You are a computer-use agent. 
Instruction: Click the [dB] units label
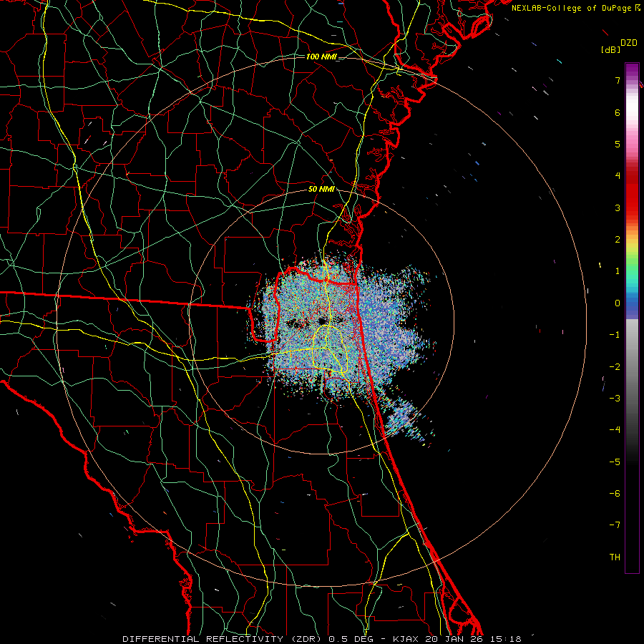click(610, 50)
